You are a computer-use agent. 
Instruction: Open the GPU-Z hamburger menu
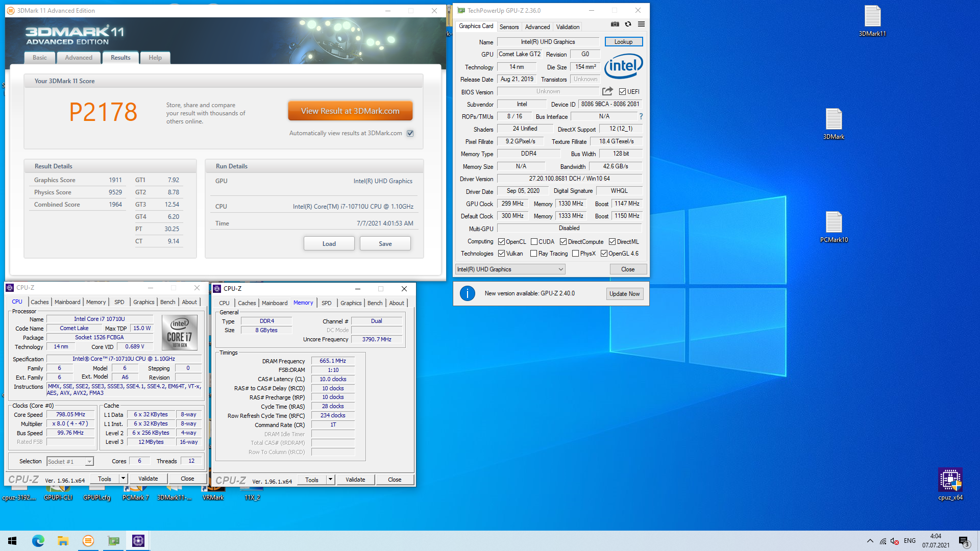[x=642, y=24]
